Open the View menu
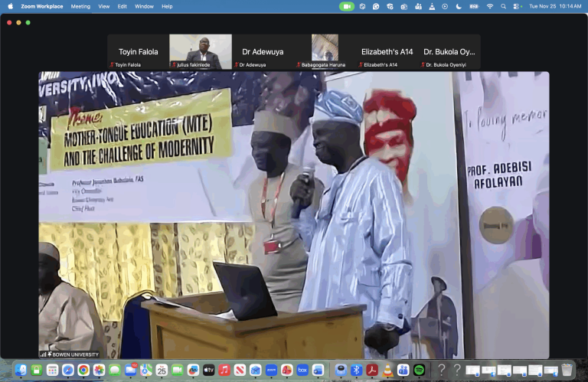This screenshot has height=382, width=588. click(x=103, y=6)
